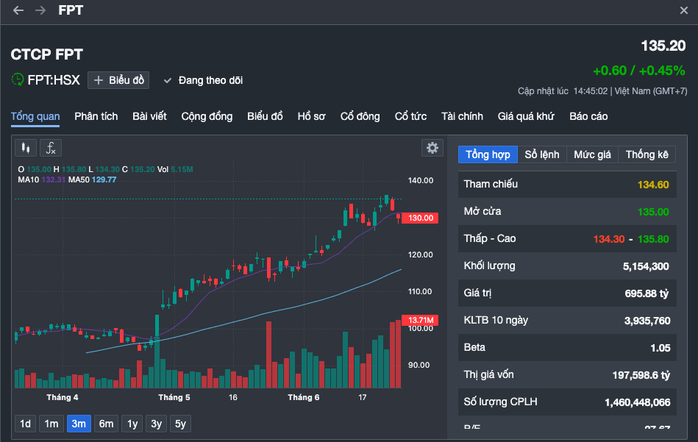This screenshot has width=698, height=442.
Task: Switch to the Phân tích tab
Action: (x=96, y=117)
